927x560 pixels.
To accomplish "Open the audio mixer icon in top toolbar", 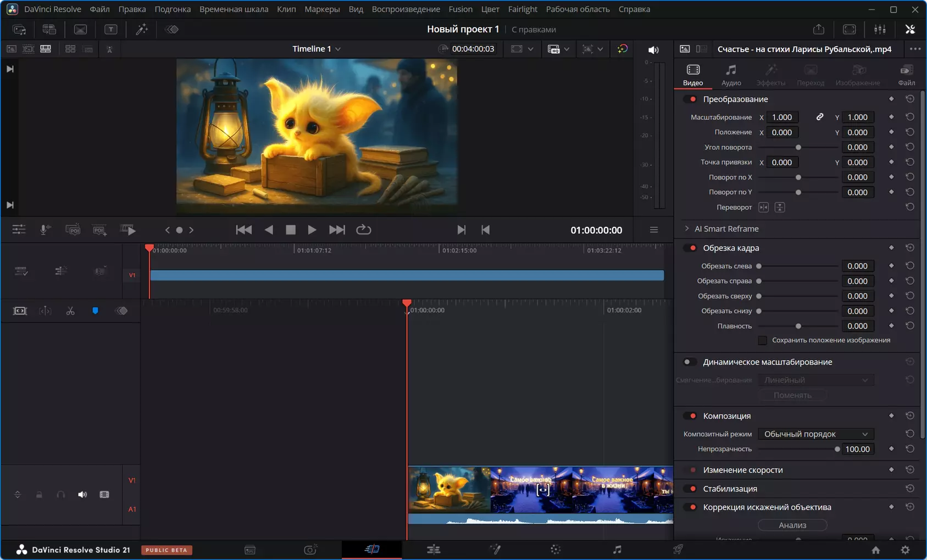I will 880,30.
